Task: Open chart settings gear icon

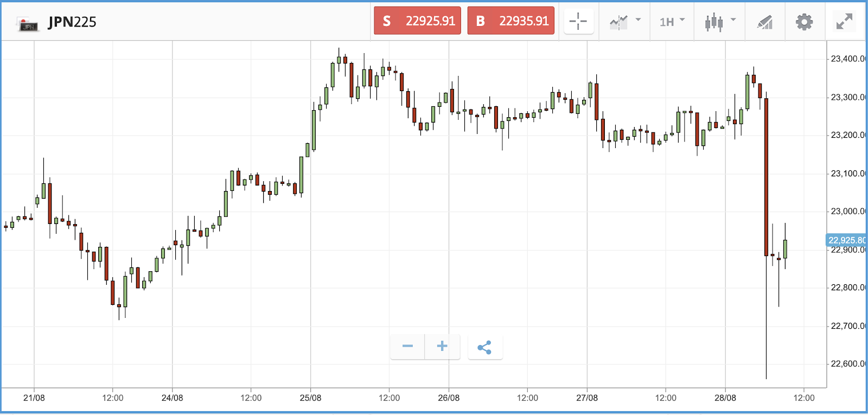Action: 804,22
